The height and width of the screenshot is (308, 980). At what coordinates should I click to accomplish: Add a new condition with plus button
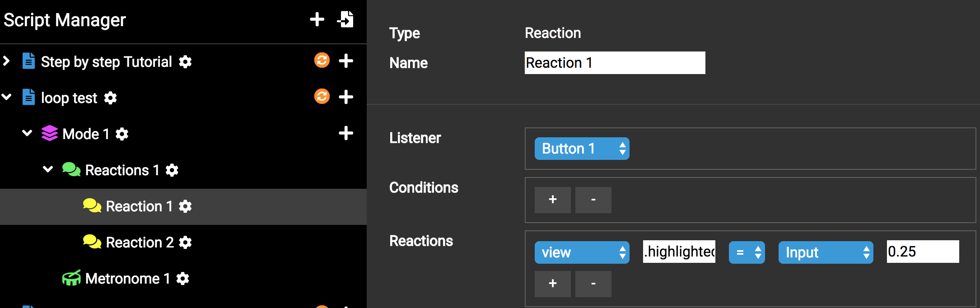coord(552,200)
